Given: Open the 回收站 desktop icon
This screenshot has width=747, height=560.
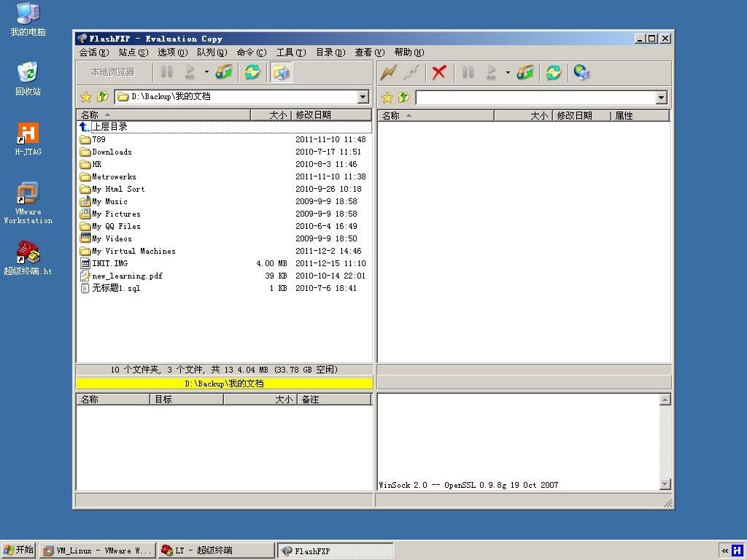Looking at the screenshot, I should tap(28, 78).
